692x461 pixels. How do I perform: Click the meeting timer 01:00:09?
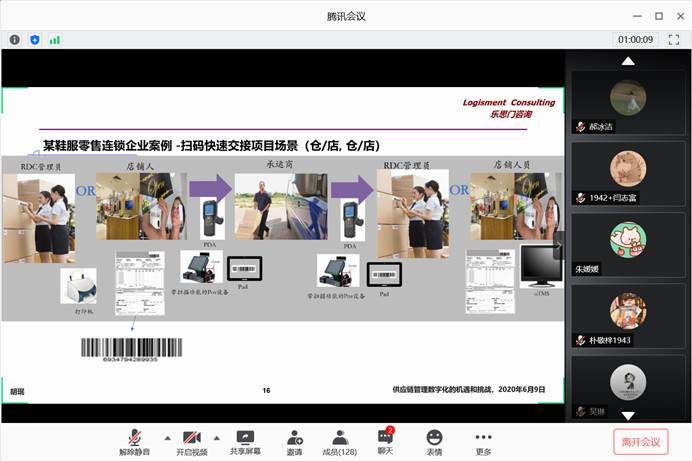click(635, 40)
